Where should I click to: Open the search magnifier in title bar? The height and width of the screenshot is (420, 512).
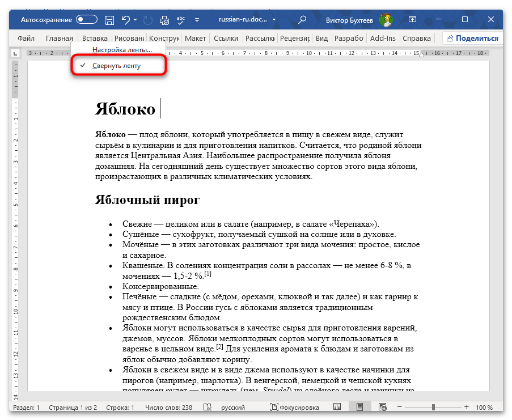[x=302, y=20]
